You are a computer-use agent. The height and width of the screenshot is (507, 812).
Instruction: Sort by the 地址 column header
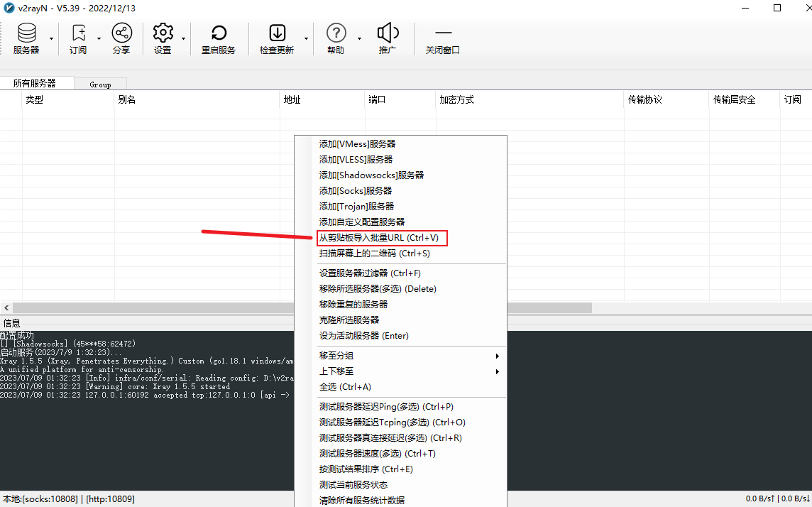[x=323, y=99]
